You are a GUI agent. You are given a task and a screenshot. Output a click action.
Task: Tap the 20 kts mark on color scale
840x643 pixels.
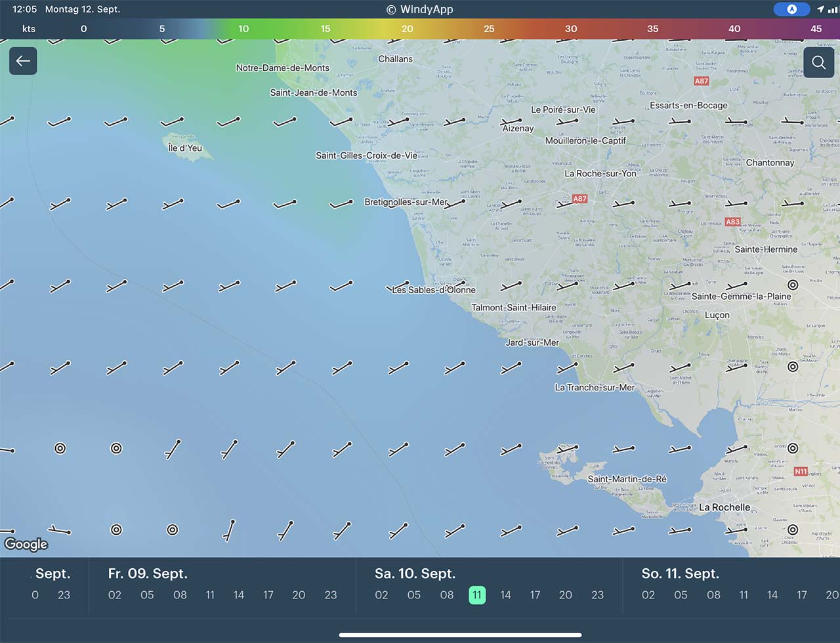click(408, 29)
